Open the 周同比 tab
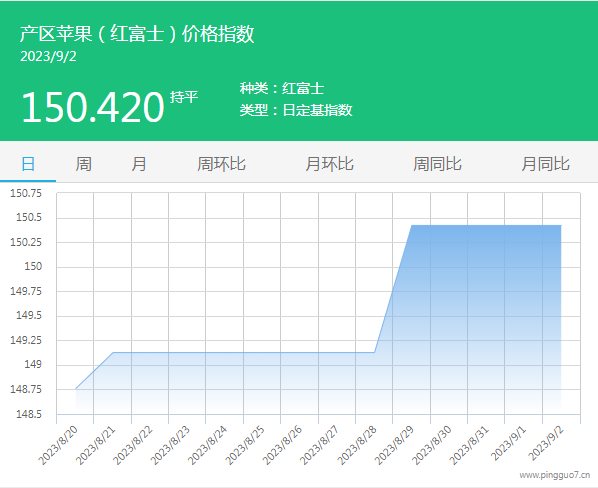Image resolution: width=598 pixels, height=488 pixels. [437, 164]
